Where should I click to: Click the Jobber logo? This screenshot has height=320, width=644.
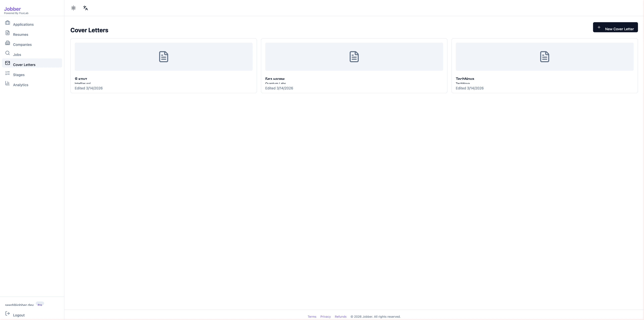point(13,9)
